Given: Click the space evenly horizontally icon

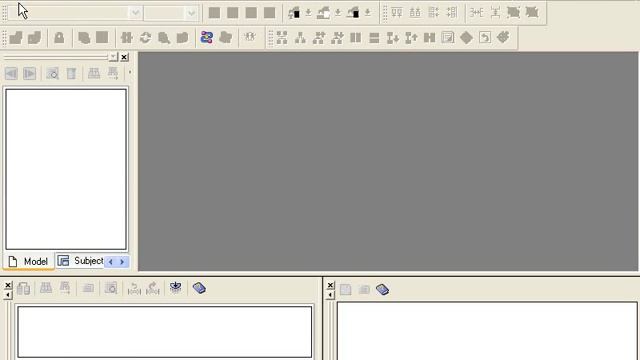Looking at the screenshot, I should coord(476,13).
